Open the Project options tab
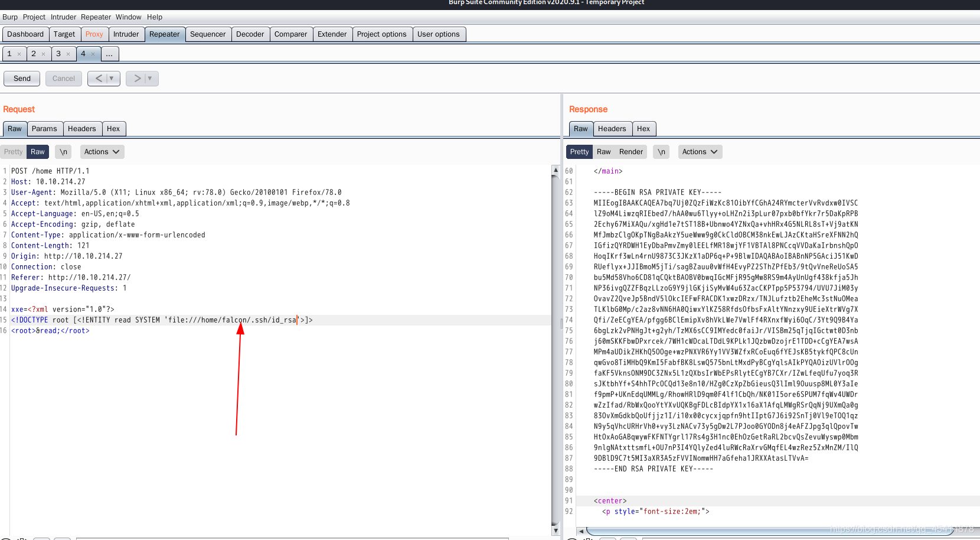The height and width of the screenshot is (540, 980). pyautogui.click(x=382, y=34)
